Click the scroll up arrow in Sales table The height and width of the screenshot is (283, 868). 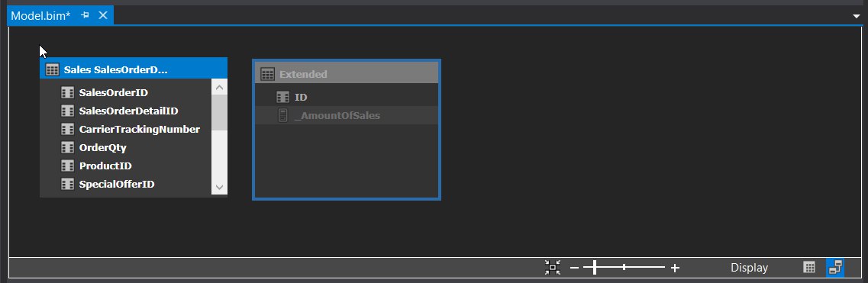point(219,87)
